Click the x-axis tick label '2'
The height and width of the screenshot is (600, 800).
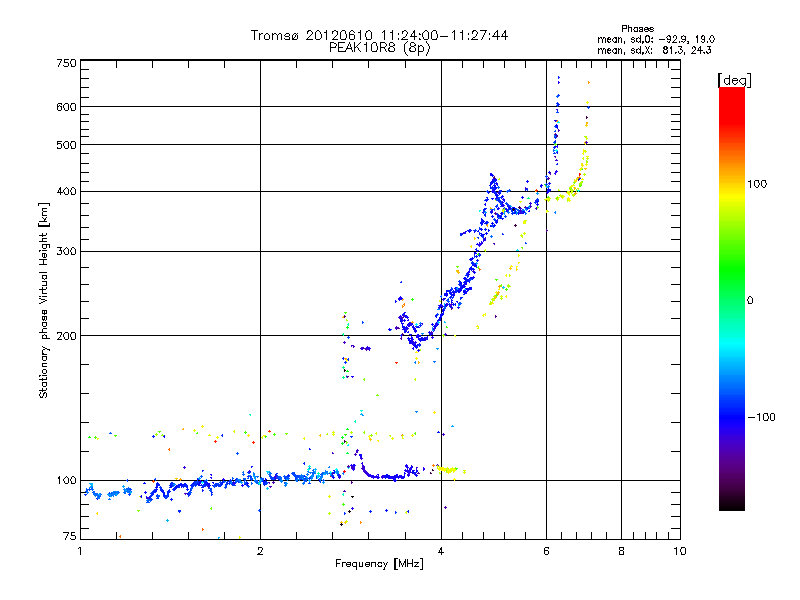[x=260, y=552]
